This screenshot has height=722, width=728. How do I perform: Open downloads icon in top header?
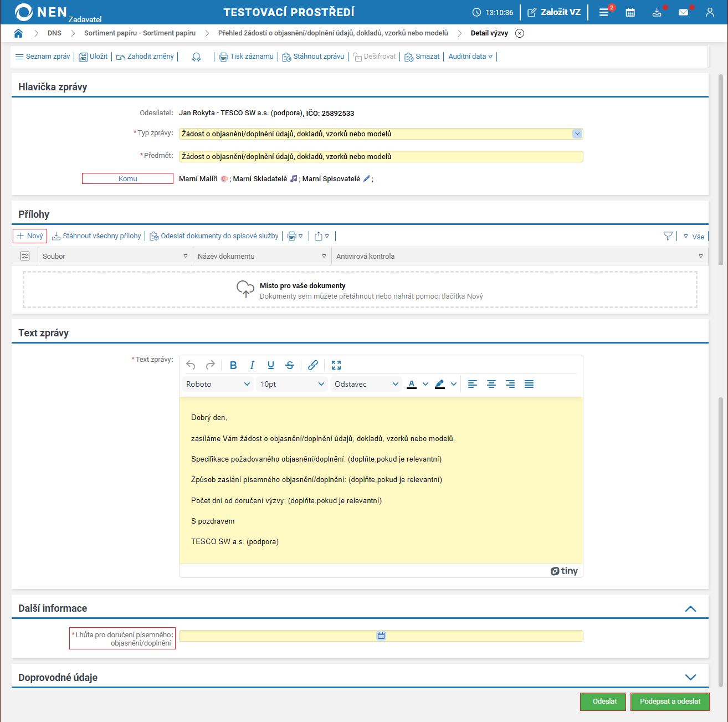[x=657, y=12]
